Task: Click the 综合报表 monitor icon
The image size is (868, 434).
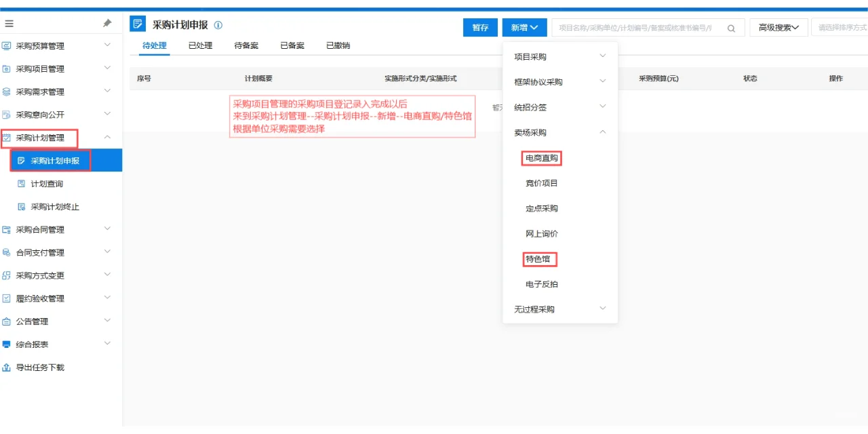Action: point(7,344)
